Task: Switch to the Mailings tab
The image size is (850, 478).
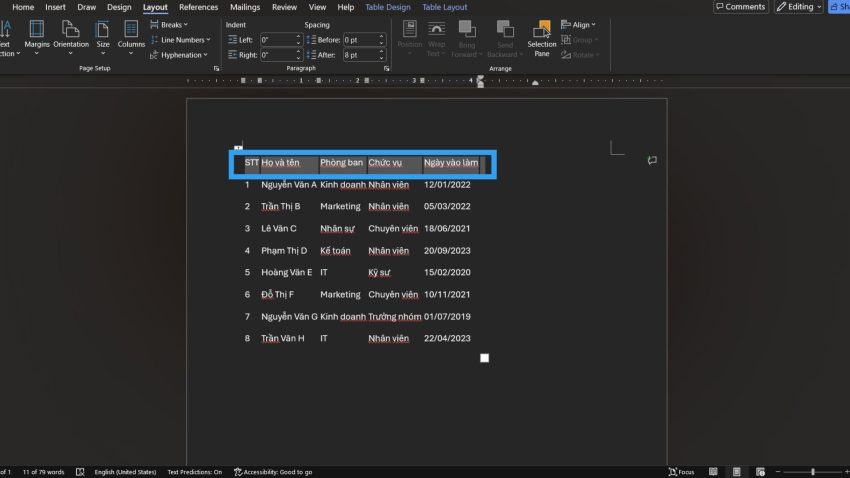Action: click(244, 7)
